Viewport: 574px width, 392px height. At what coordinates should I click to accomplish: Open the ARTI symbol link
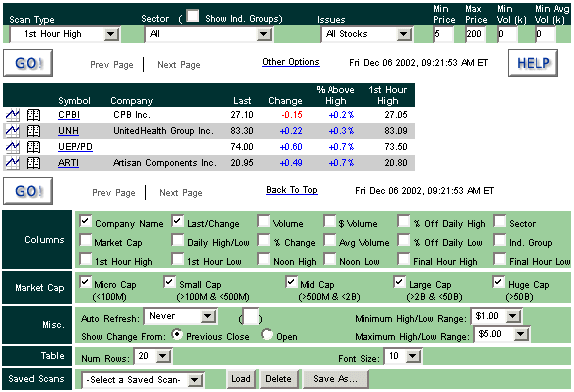click(x=68, y=163)
